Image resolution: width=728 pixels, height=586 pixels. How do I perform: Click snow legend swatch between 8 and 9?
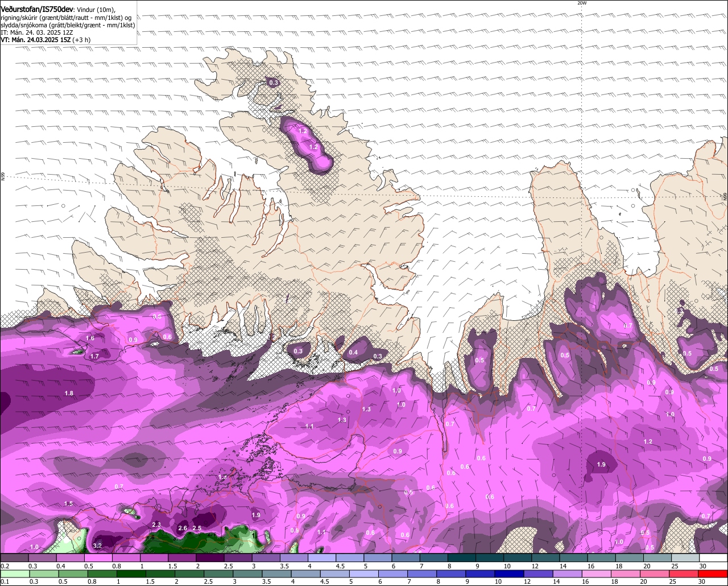tap(462, 558)
